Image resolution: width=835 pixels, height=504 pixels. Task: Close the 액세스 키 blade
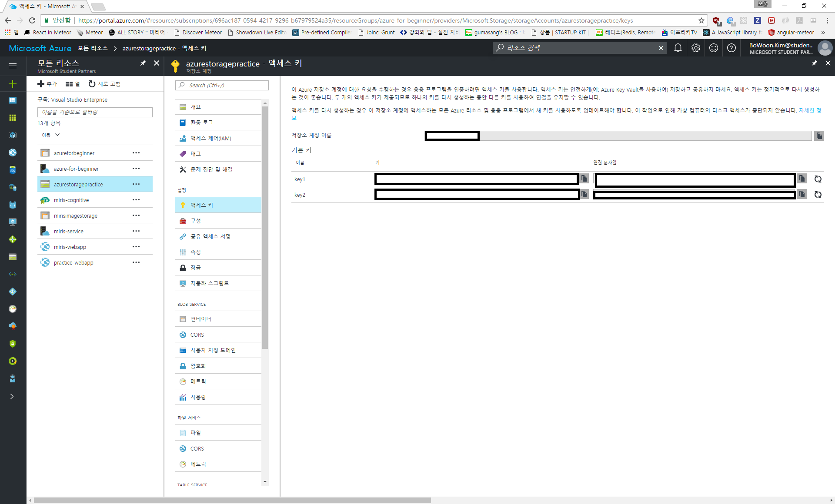(828, 63)
